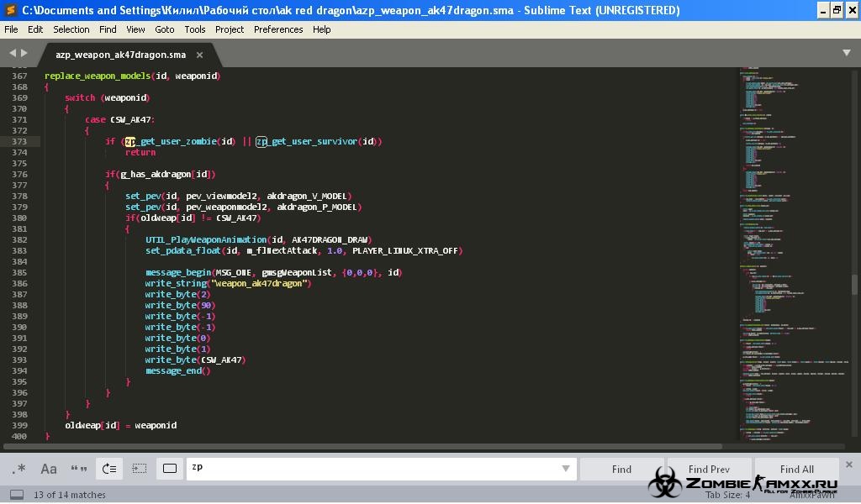Close the azp_weapon_ak47dragon.sma tab
Screen dimensions: 861x504
pyautogui.click(x=199, y=55)
